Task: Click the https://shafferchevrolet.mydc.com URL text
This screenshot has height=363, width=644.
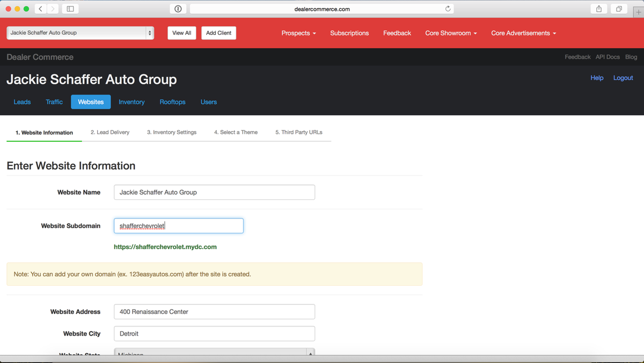Action: pyautogui.click(x=165, y=247)
